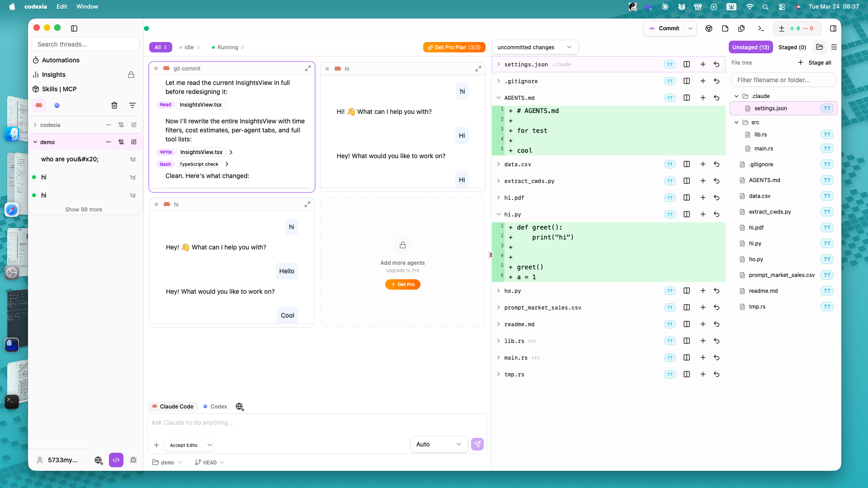Click the send message button
The width and height of the screenshot is (868, 488).
(x=477, y=444)
